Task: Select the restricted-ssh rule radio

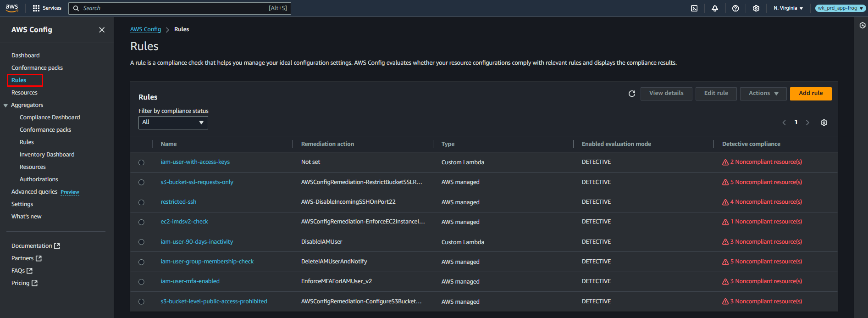Action: click(141, 202)
